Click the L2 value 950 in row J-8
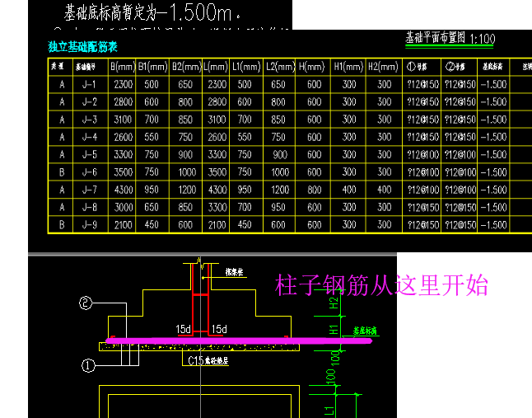This screenshot has height=418, width=532. point(278,208)
